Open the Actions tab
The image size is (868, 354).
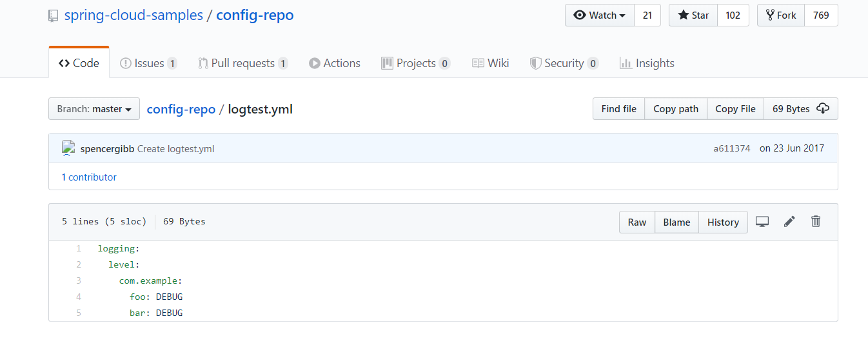coord(335,63)
